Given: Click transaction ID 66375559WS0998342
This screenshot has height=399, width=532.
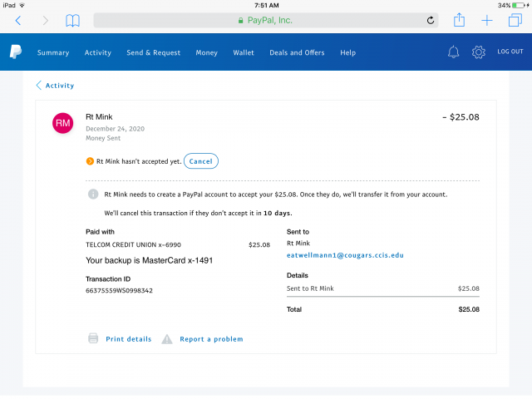Looking at the screenshot, I should tap(119, 290).
